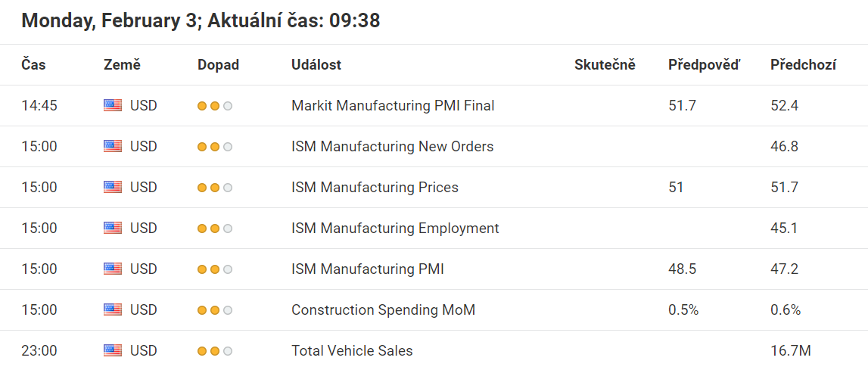The image size is (868, 370).
Task: Click the flag in ISM Manufacturing Prices row
Action: [x=112, y=187]
